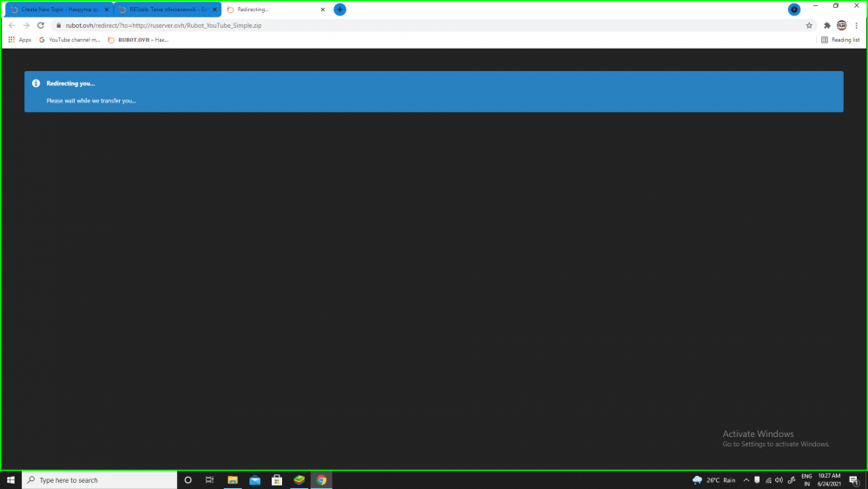Click the address bar URL field
Viewport: 868px width, 489px height.
click(x=431, y=25)
